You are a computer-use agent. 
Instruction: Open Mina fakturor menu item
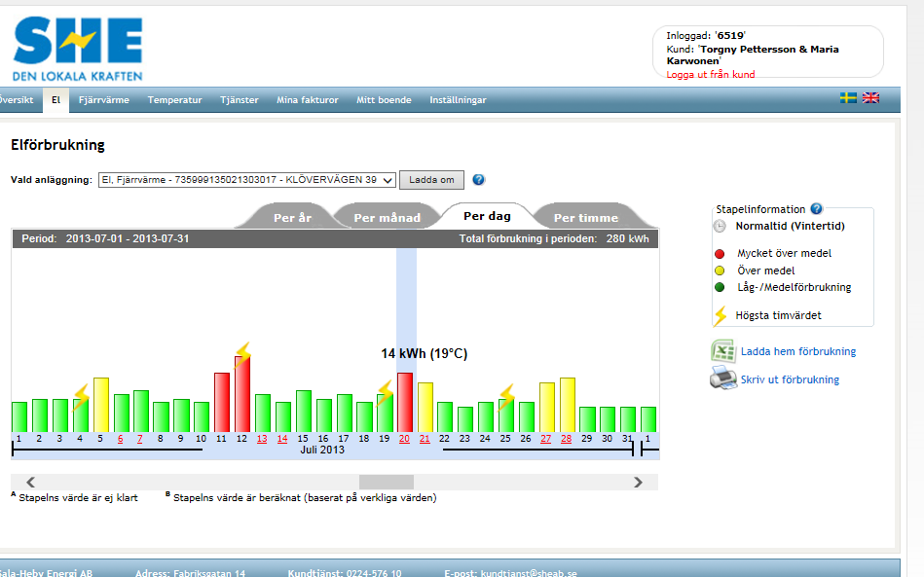(308, 100)
